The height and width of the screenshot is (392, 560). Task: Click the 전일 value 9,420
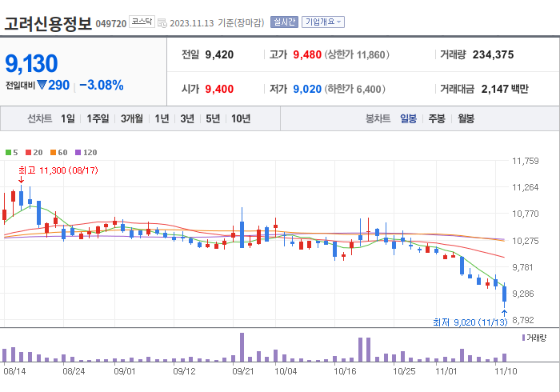pos(219,54)
